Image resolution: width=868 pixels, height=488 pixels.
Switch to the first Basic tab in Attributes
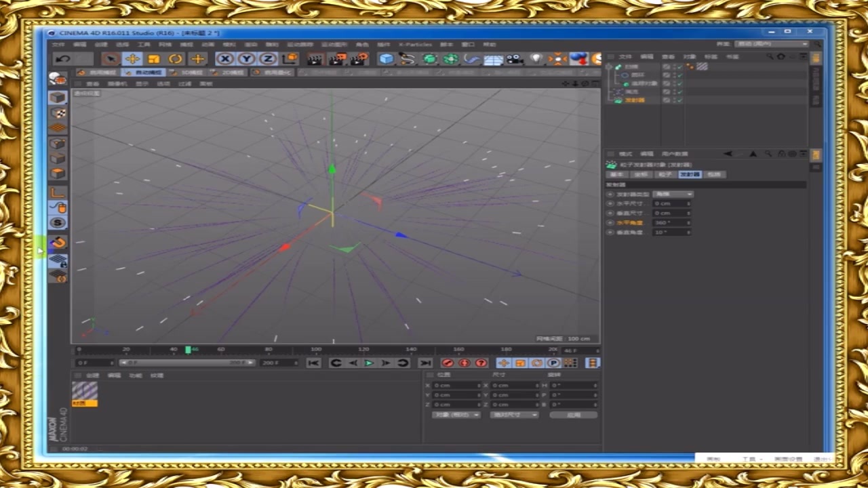point(617,174)
